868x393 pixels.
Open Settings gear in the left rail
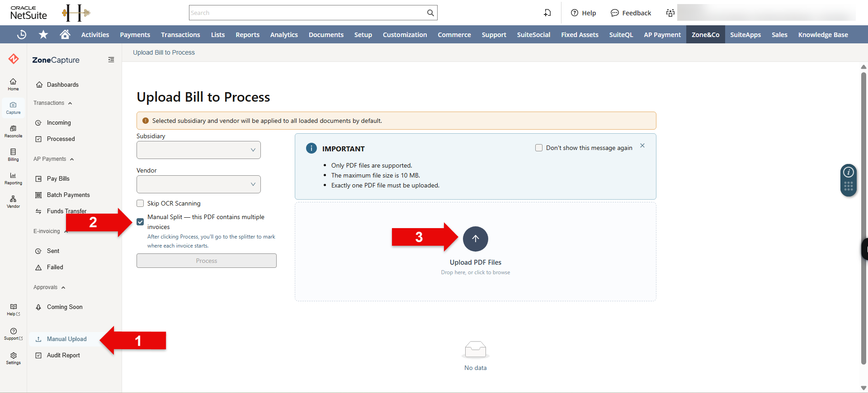pyautogui.click(x=13, y=358)
